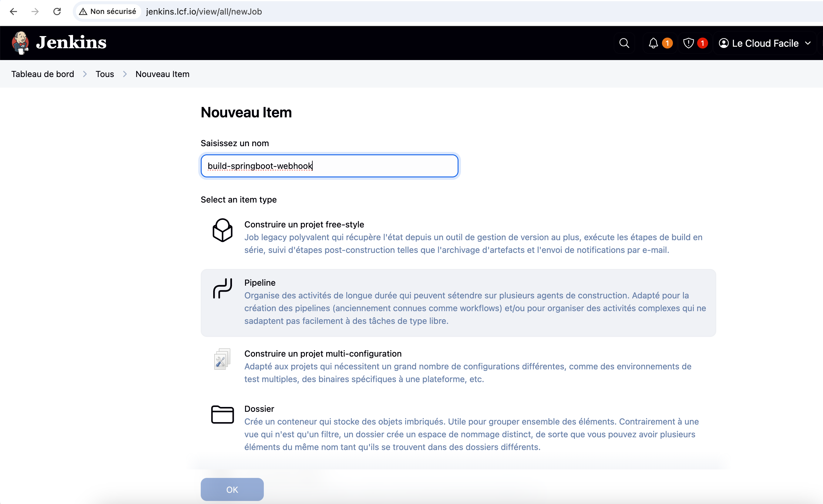Expand chevron after Tableau de bord breadcrumb

(x=85, y=74)
